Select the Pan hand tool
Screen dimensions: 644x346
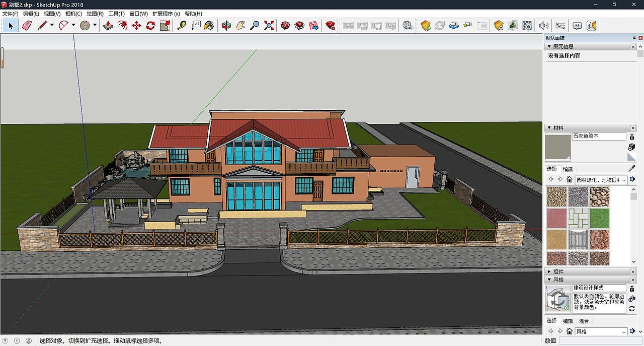coord(240,25)
